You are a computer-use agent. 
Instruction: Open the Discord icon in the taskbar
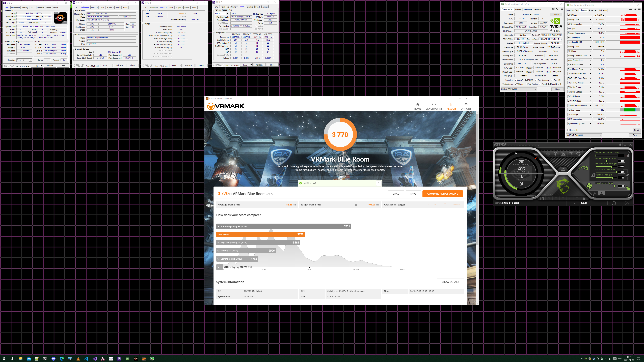pos(53,358)
